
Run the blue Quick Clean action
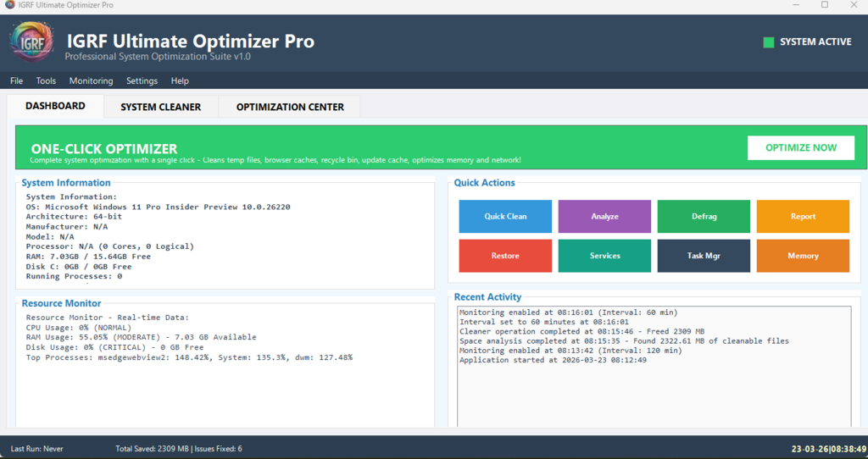click(x=505, y=216)
